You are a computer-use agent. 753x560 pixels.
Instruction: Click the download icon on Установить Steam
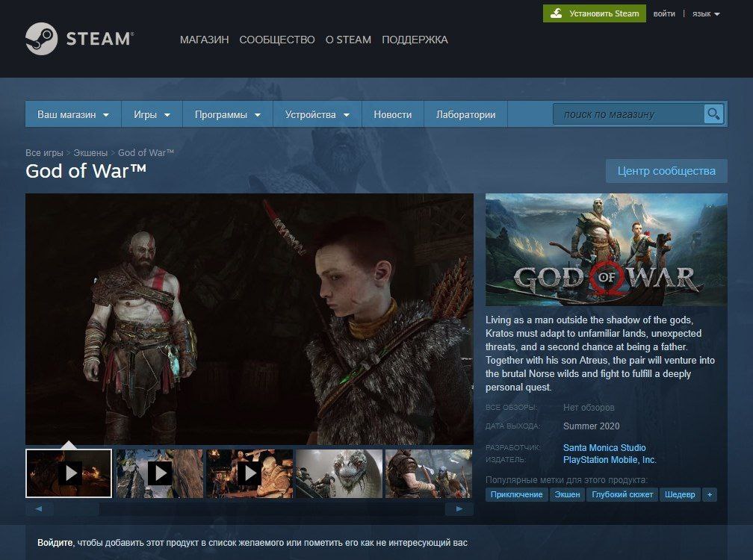tap(556, 13)
